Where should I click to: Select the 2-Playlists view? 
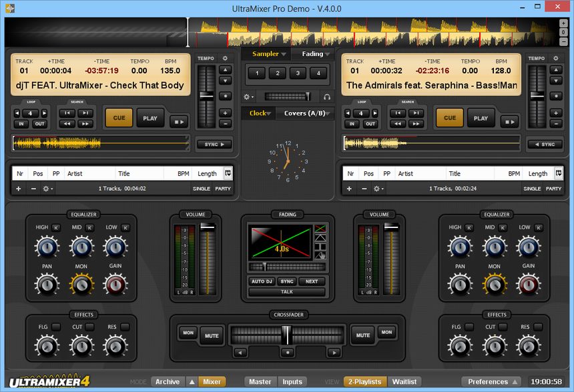click(365, 382)
